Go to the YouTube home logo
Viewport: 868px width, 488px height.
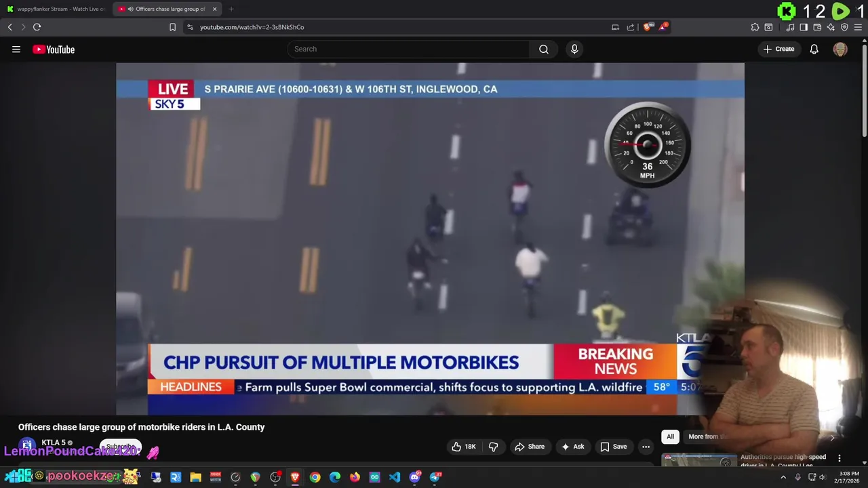click(54, 49)
